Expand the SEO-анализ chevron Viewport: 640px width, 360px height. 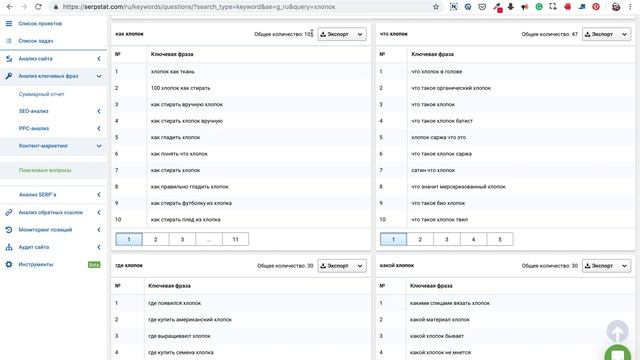pos(99,111)
